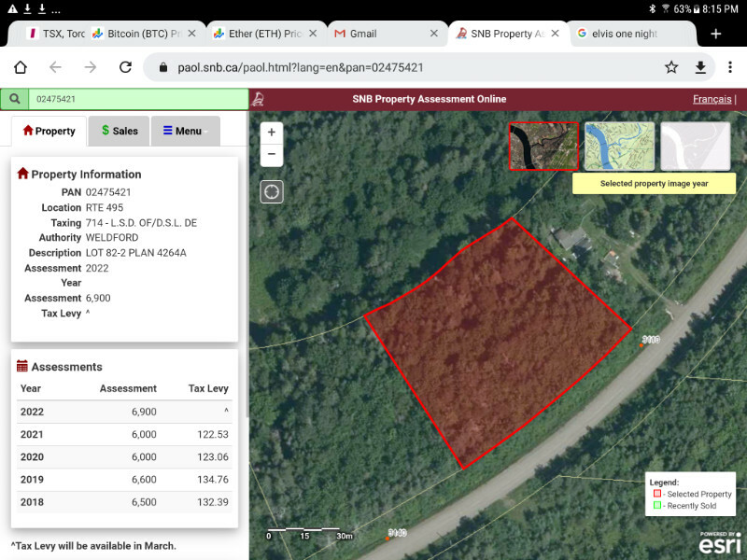The image size is (747, 560).
Task: Select the light gray basemap thumbnail
Action: [x=695, y=147]
